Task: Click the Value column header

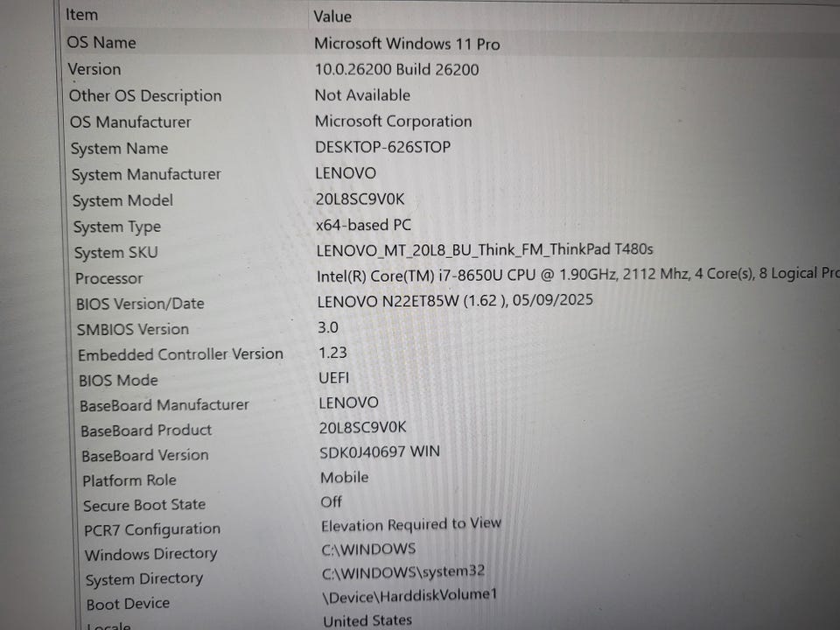Action: [332, 17]
